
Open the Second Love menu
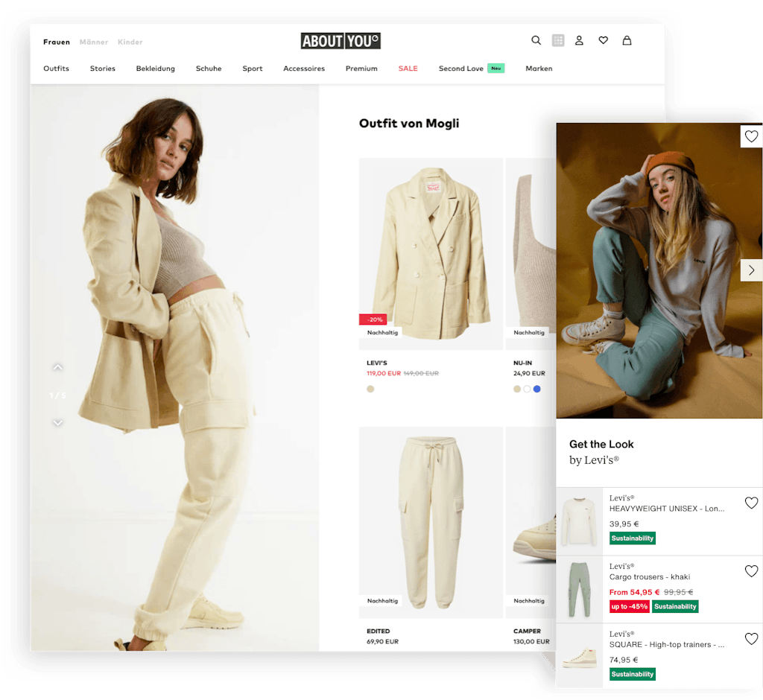pos(460,69)
